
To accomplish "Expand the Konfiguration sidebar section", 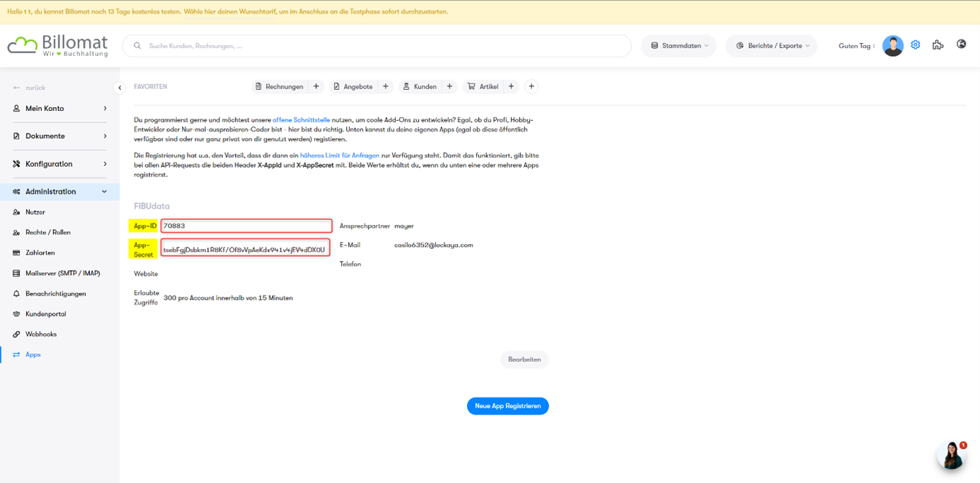I will click(x=59, y=164).
